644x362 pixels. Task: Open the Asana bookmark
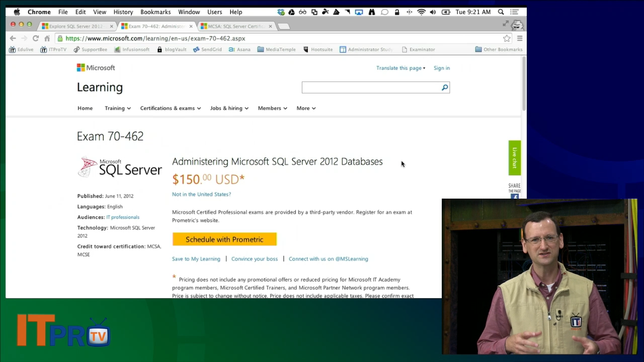[x=239, y=49]
